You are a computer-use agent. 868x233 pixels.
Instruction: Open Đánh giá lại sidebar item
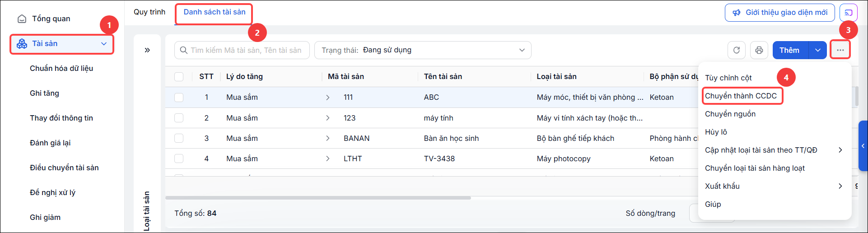point(50,143)
